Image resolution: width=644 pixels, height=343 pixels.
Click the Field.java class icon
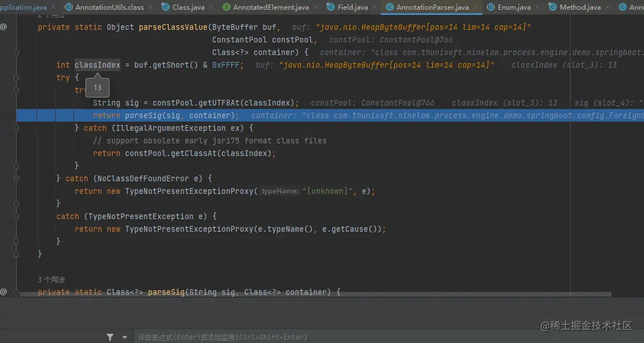[330, 7]
